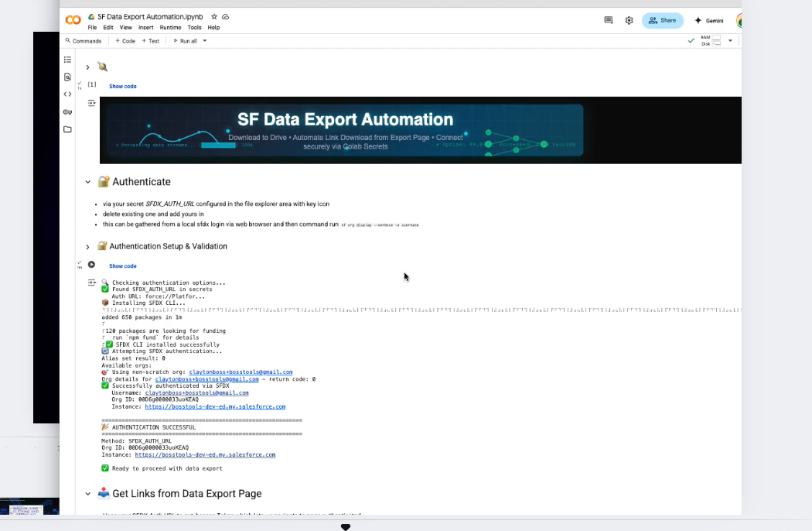Open the Files folder panel
Image resolution: width=812 pixels, height=531 pixels.
pyautogui.click(x=67, y=129)
